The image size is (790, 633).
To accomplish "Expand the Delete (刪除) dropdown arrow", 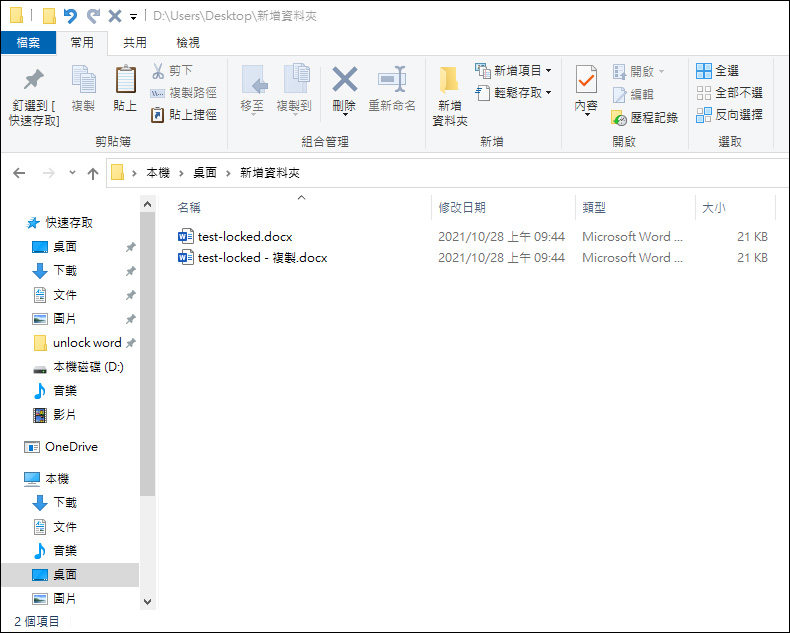I will [345, 115].
